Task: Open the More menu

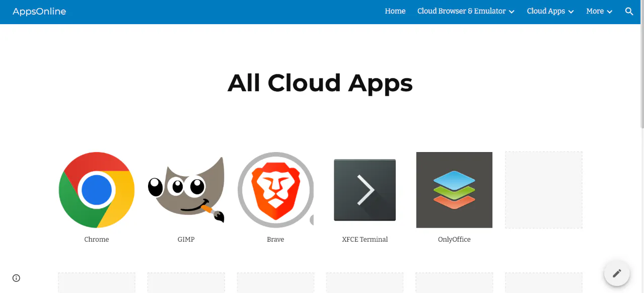Action: coord(595,11)
